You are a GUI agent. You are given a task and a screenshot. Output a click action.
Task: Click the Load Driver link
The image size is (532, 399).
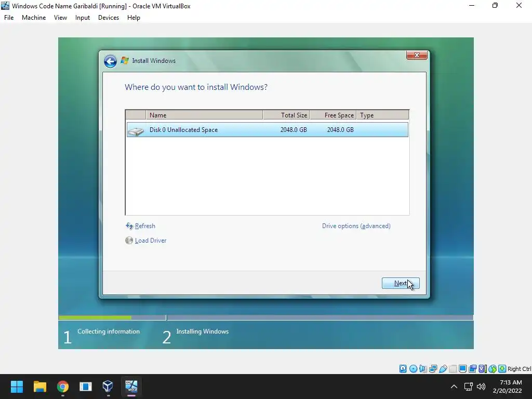click(x=151, y=241)
